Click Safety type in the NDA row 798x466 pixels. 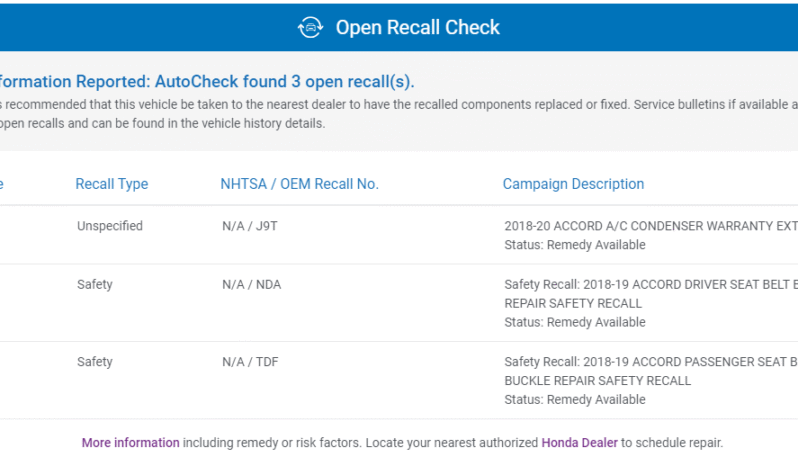(x=95, y=285)
